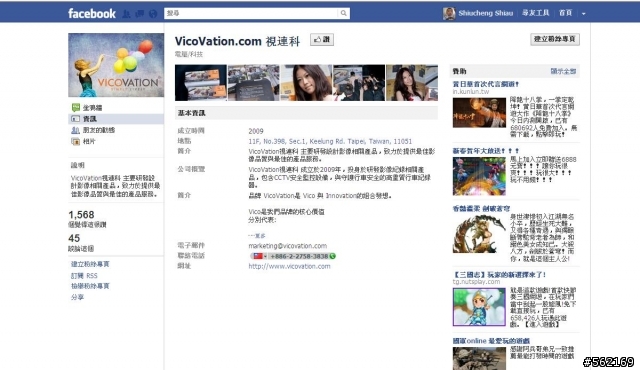Open second sponsored ad title link
The height and width of the screenshot is (370, 640).
coord(486,151)
